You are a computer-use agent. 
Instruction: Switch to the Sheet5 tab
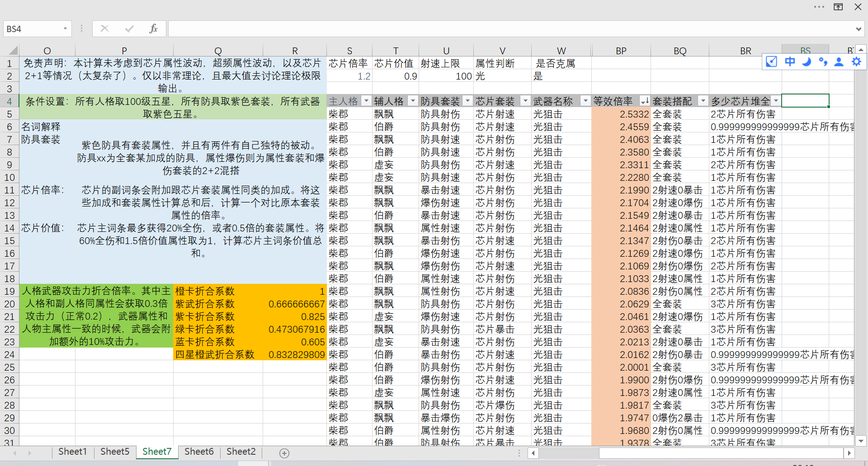click(115, 452)
